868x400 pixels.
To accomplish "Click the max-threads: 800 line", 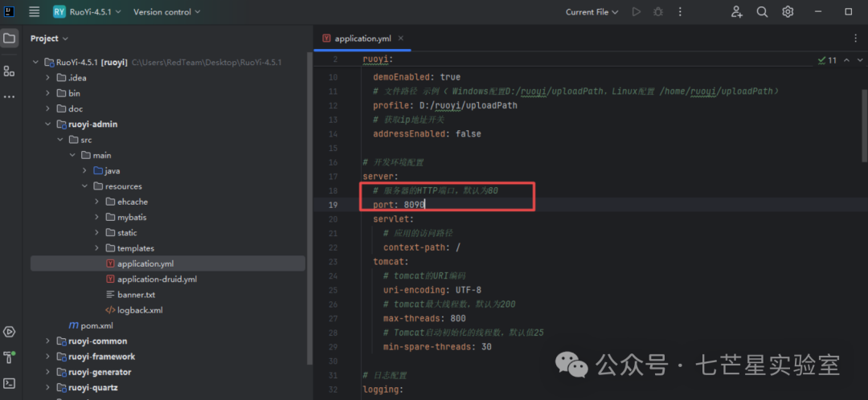I will coord(424,319).
